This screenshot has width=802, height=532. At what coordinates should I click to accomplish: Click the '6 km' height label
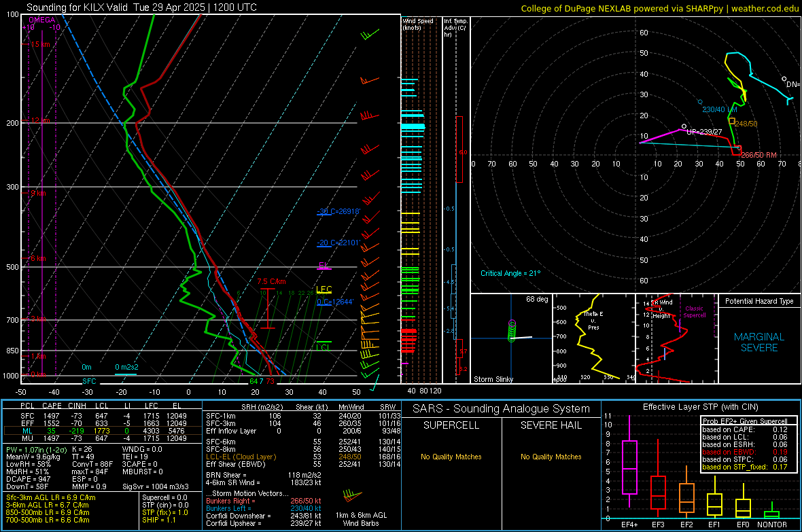(x=38, y=258)
